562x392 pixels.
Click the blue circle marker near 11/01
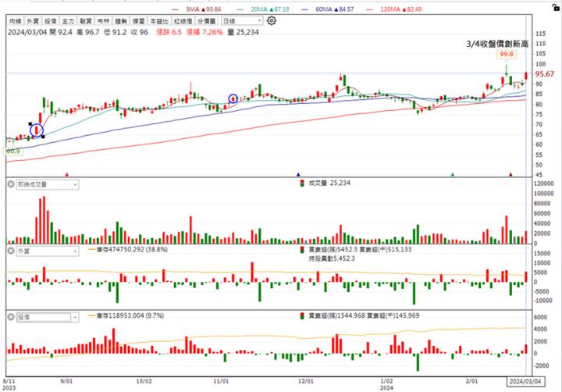pos(233,98)
